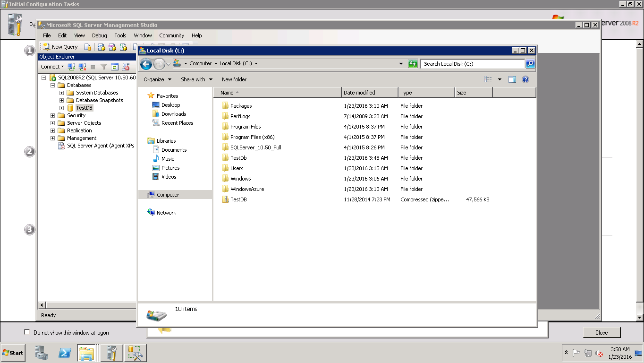Collapse the Databases node
Viewport: 644px width, 363px height.
[x=53, y=85]
